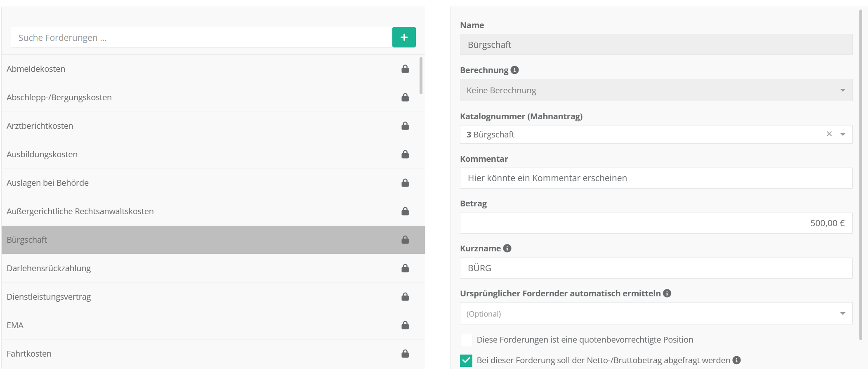Click the Betrag amount field
This screenshot has height=369, width=868.
click(656, 223)
